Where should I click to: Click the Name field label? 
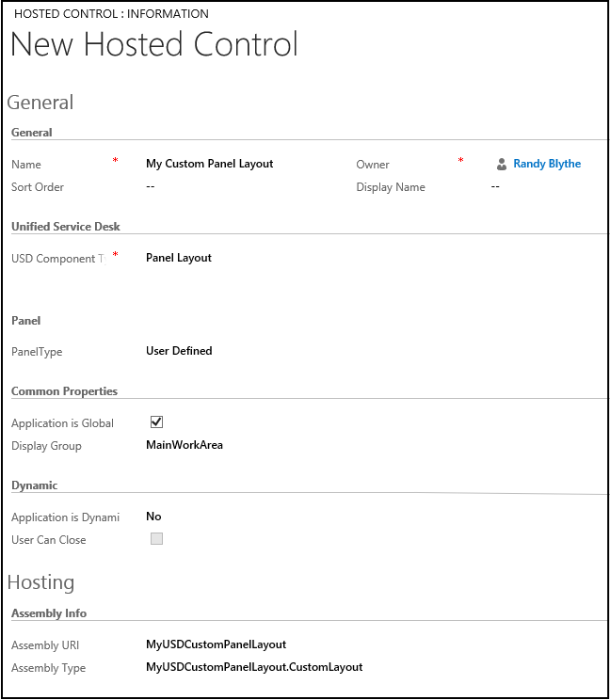click(26, 165)
